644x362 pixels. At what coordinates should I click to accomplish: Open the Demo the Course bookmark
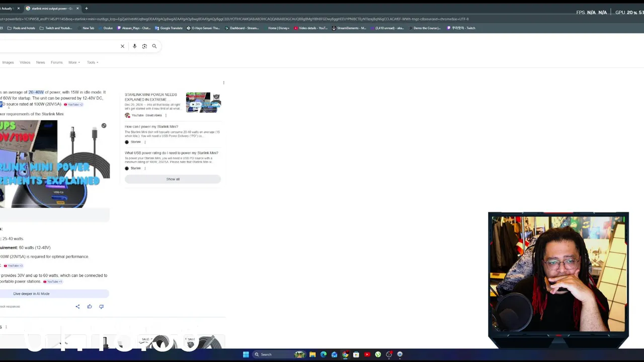(425, 28)
